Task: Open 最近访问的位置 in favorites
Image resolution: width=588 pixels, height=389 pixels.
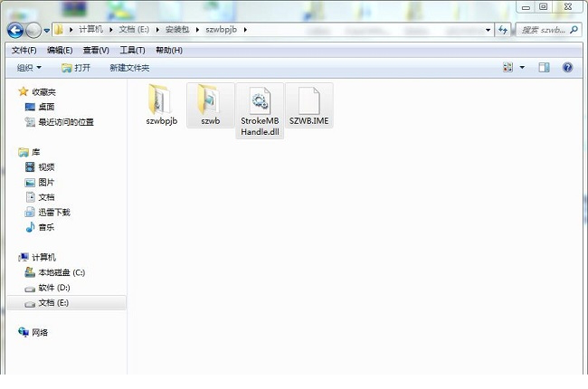Action: (66, 122)
